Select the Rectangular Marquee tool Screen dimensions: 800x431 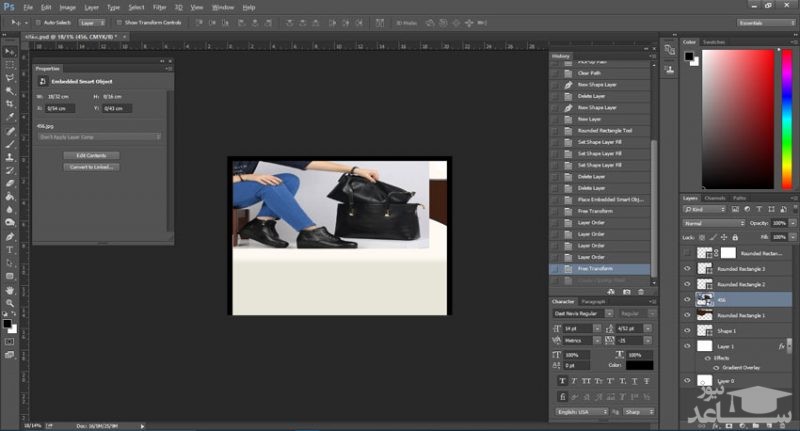point(10,64)
